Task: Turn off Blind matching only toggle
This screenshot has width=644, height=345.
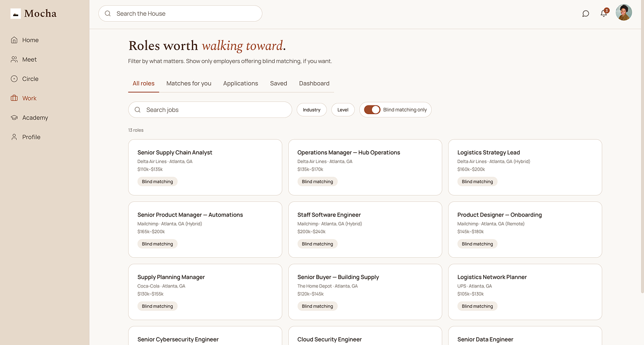Action: point(372,109)
